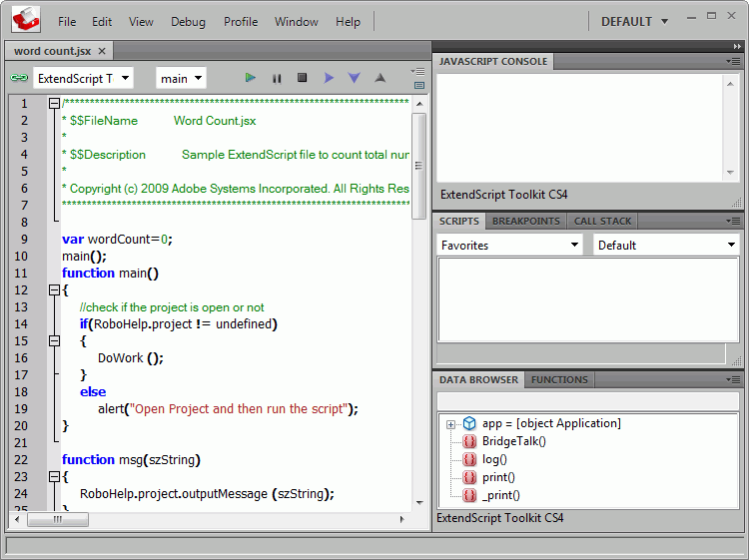This screenshot has height=560, width=749.
Task: Open the ExtendScript target application dropdown
Action: (83, 78)
